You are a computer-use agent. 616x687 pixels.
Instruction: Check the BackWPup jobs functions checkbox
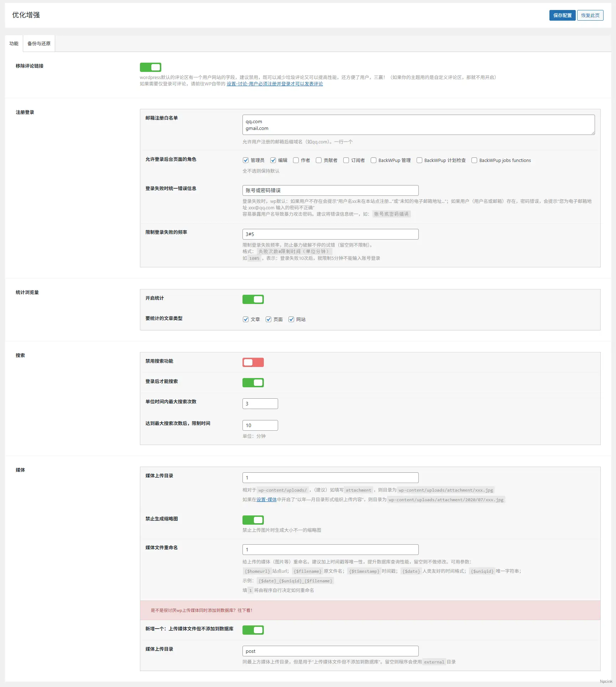474,160
